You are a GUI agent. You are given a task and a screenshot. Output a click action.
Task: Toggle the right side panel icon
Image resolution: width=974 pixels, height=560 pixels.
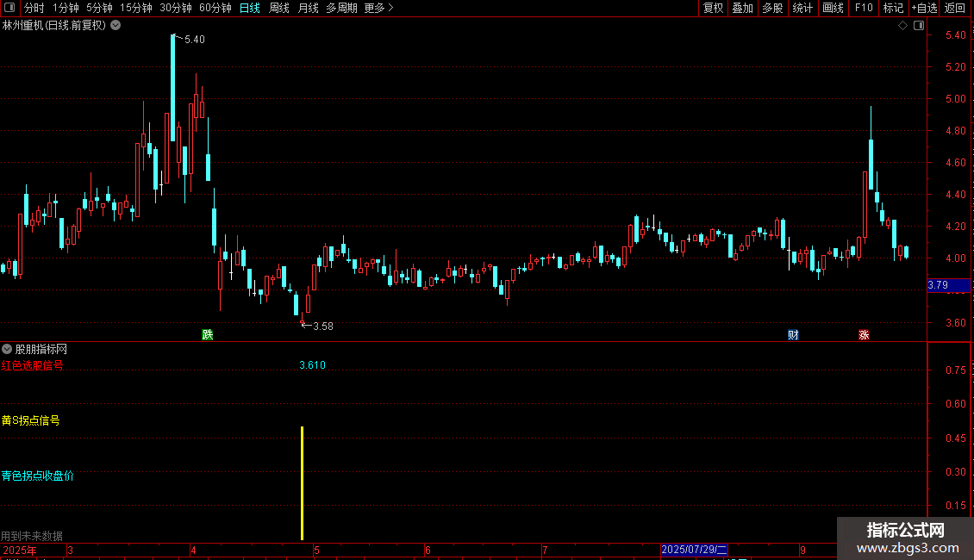click(x=919, y=26)
